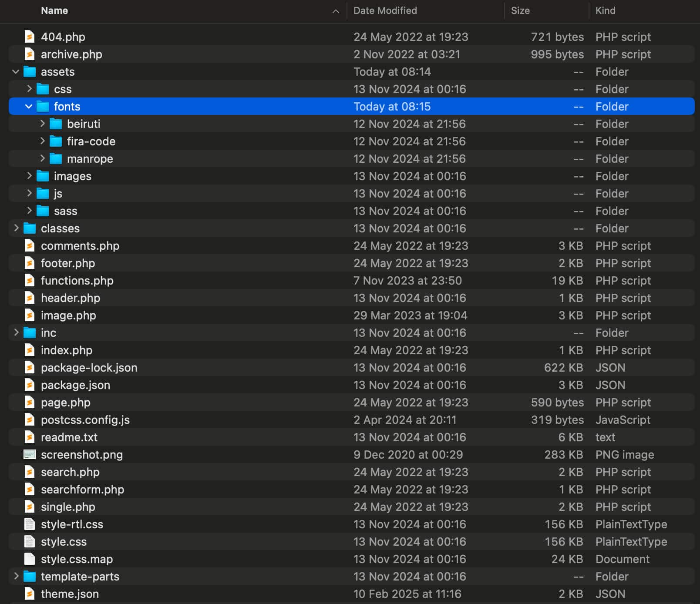Sort files by Size column header
700x604 pixels.
pyautogui.click(x=520, y=10)
